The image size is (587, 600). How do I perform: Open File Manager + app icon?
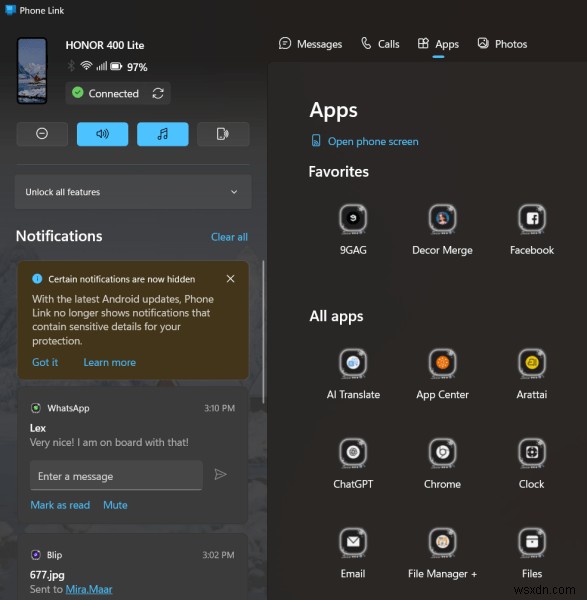(442, 542)
